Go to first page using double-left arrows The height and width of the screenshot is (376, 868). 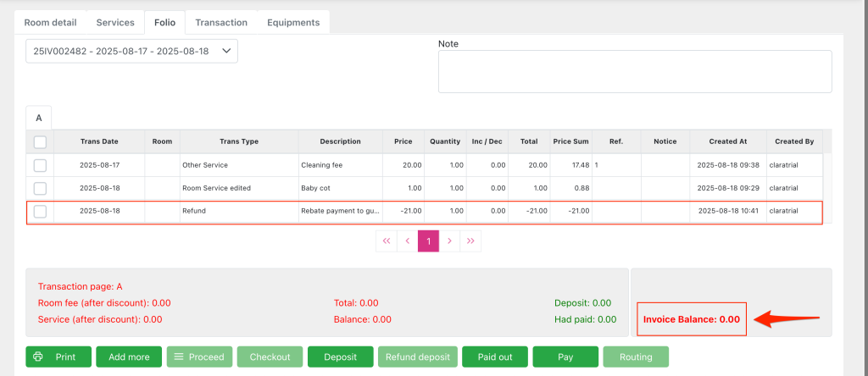(x=387, y=241)
